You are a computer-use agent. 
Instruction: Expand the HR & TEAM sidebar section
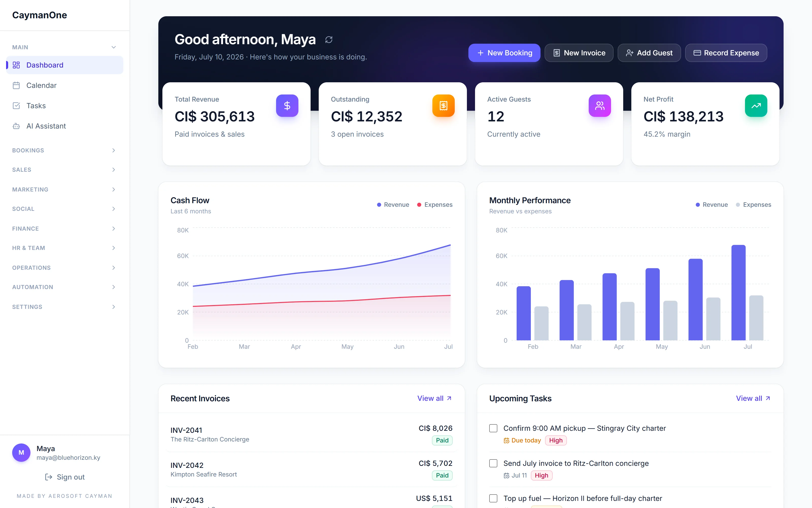pyautogui.click(x=64, y=248)
